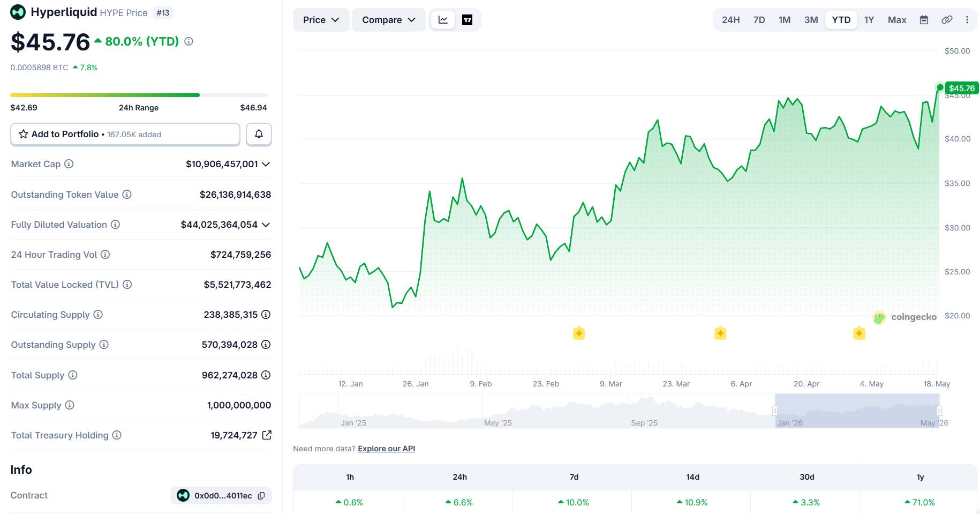
Task: Click the chart link share icon
Action: [947, 20]
